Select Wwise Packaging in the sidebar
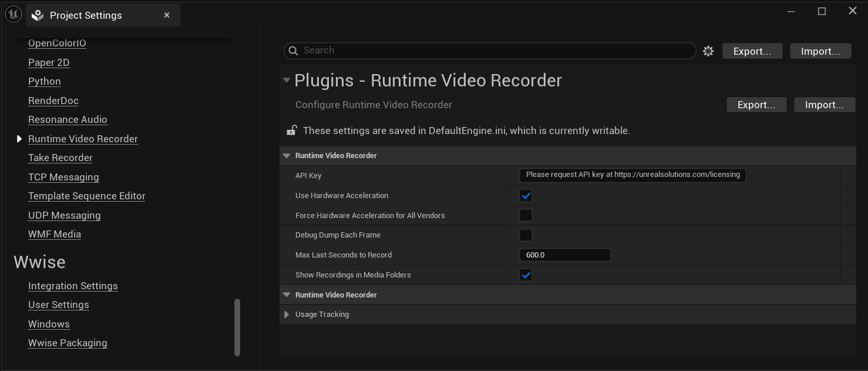Viewport: 868px width, 371px height. (68, 343)
